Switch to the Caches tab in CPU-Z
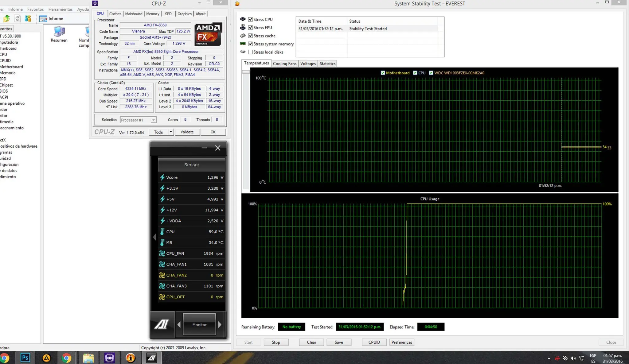The image size is (629, 364). tap(115, 14)
